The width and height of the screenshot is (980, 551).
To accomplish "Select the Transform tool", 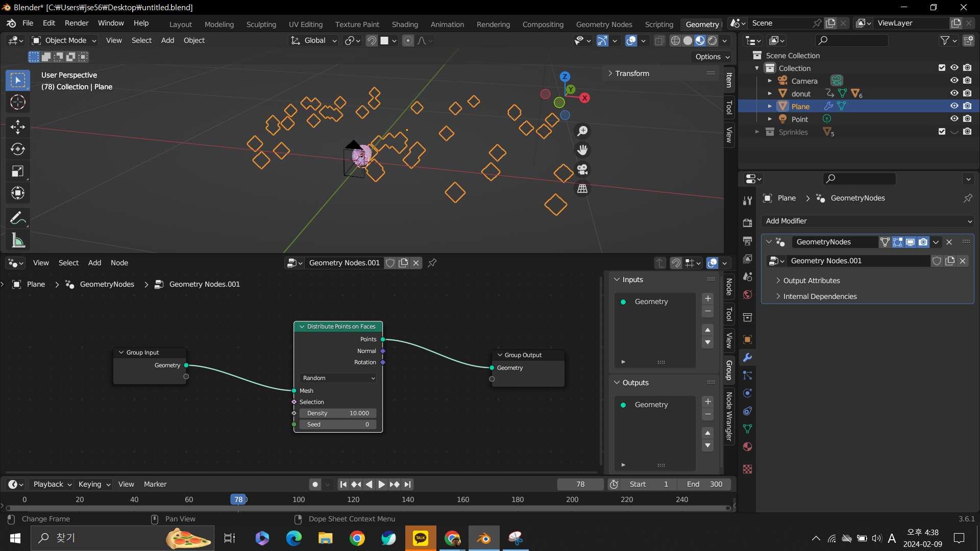I will (x=18, y=193).
